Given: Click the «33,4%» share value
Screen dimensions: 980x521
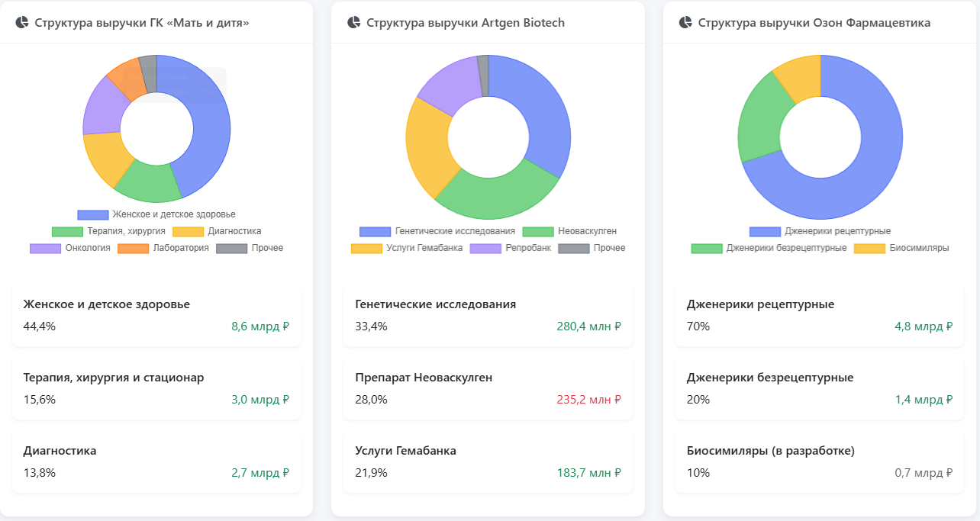Looking at the screenshot, I should (372, 326).
